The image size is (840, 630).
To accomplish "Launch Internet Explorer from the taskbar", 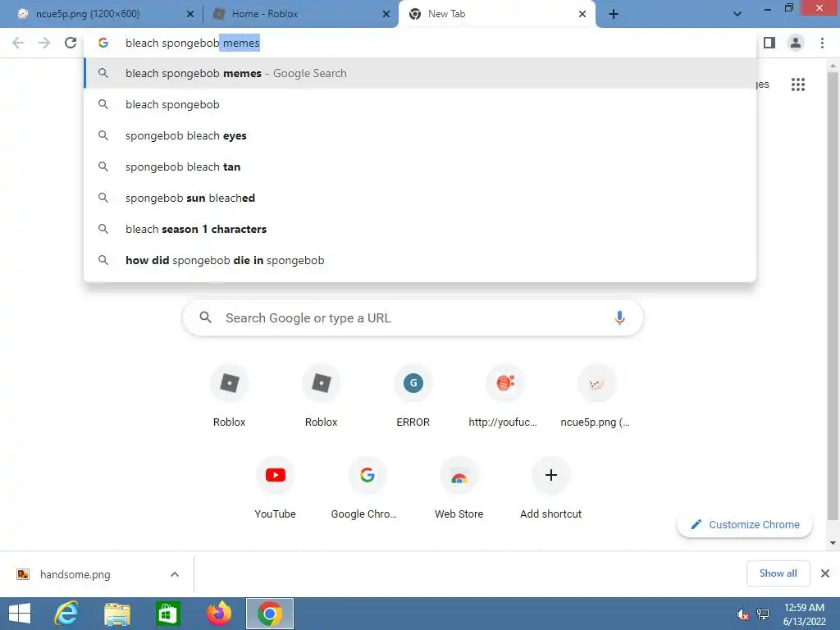I will (66, 614).
